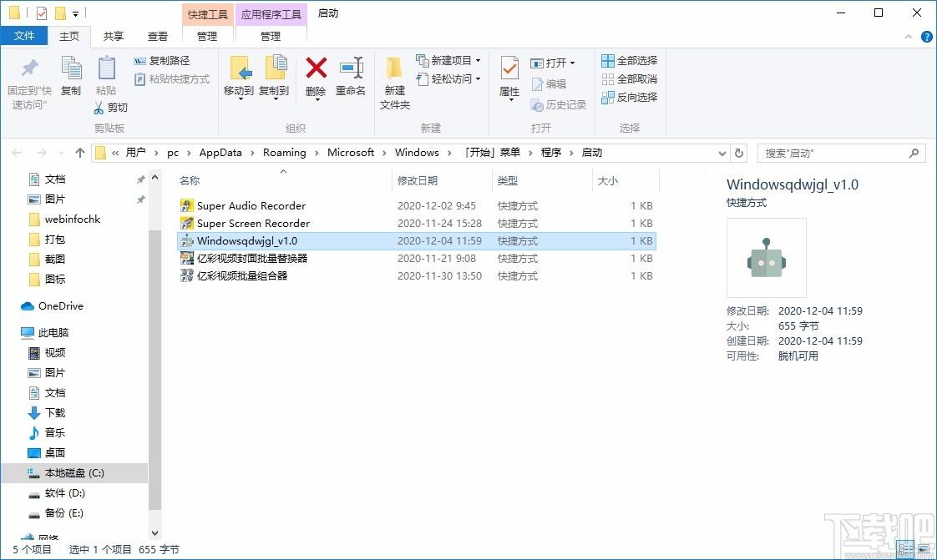Viewport: 937px width, 560px height.
Task: Click the Rename (重命名) icon
Action: tap(352, 68)
